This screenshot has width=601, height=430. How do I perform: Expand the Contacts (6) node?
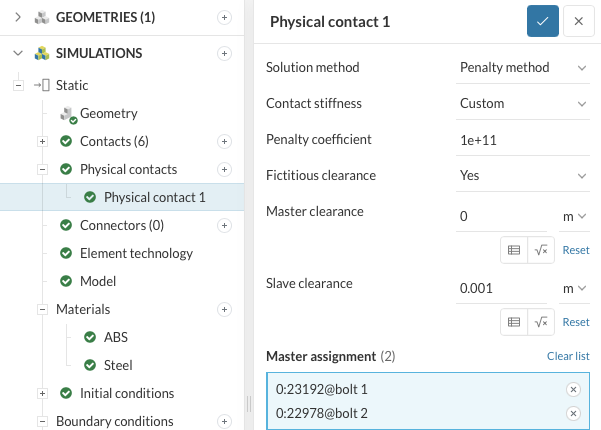tap(42, 141)
